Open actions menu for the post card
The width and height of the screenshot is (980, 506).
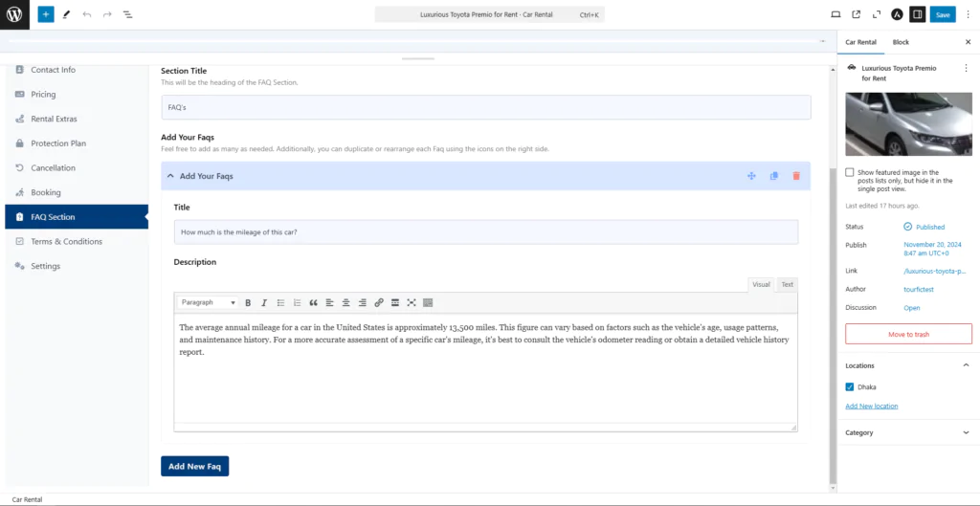[x=966, y=68]
